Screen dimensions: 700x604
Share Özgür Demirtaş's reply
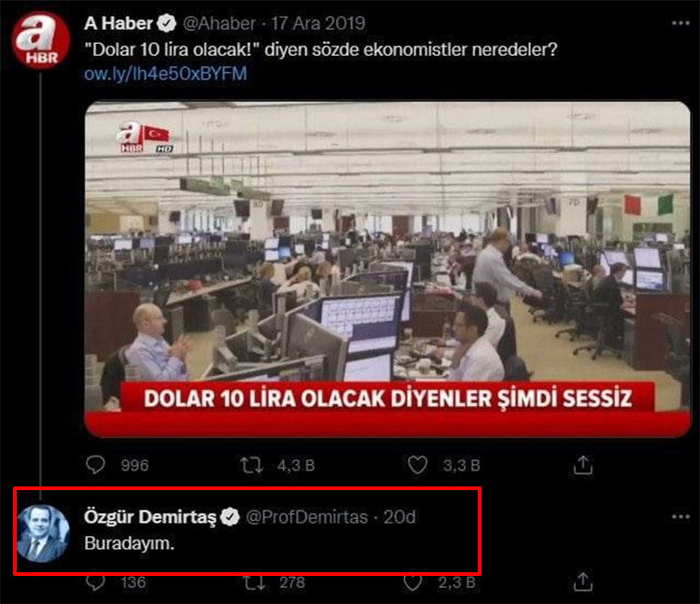[x=583, y=583]
